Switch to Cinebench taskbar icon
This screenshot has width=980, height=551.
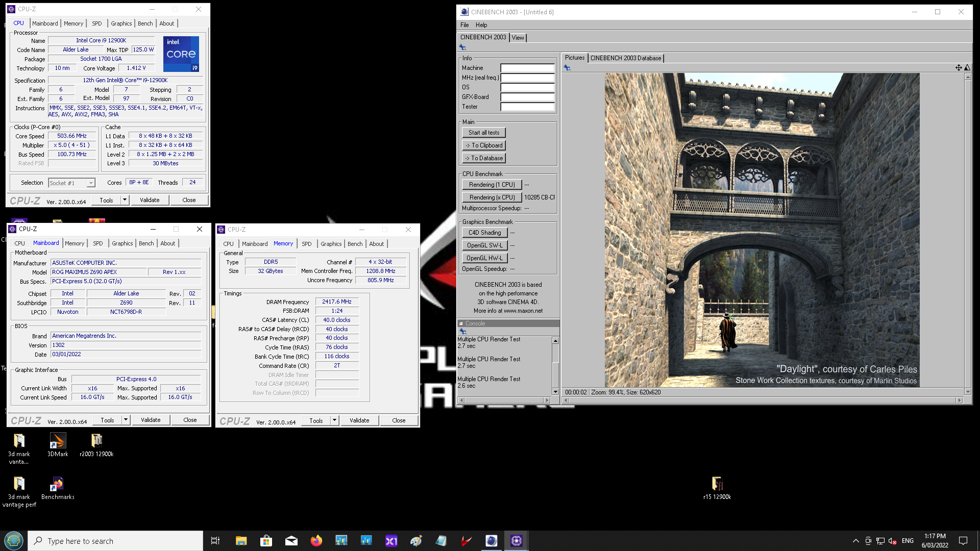[x=492, y=541]
